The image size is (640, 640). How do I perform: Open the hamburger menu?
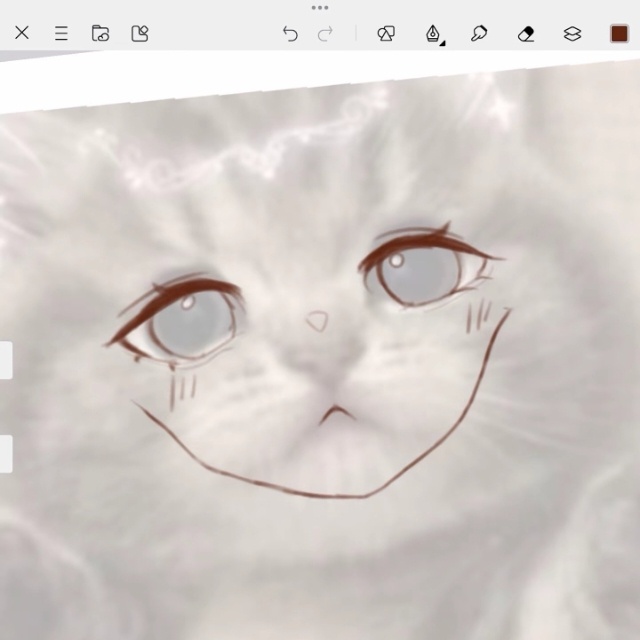(x=61, y=33)
